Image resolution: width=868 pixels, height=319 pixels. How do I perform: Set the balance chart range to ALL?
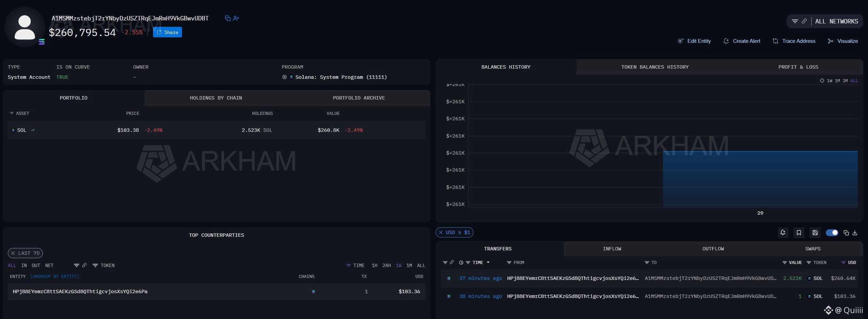pyautogui.click(x=854, y=81)
